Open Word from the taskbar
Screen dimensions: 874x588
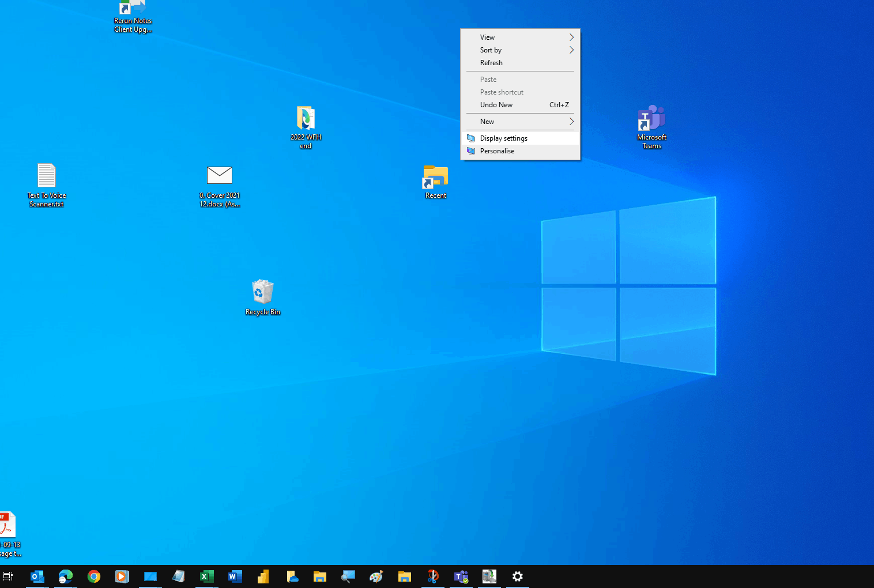pos(235,576)
